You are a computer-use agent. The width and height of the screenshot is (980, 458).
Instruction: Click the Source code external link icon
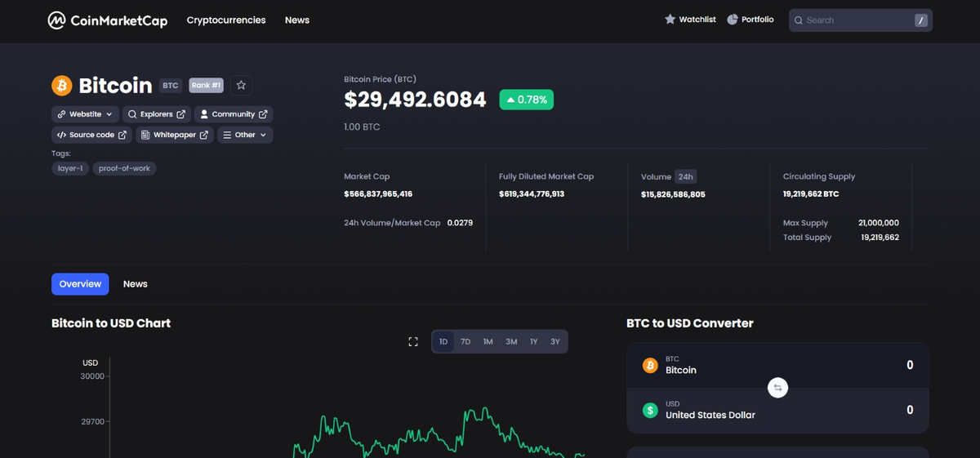[122, 135]
